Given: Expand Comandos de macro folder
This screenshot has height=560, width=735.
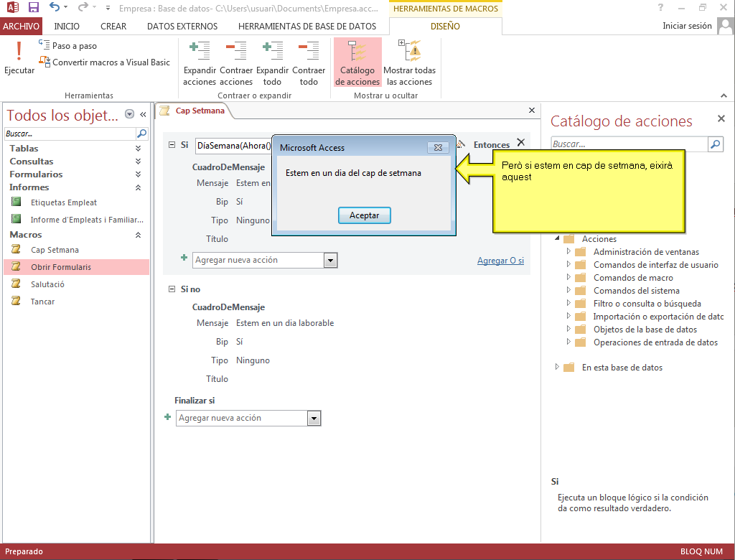Looking at the screenshot, I should pos(568,277).
